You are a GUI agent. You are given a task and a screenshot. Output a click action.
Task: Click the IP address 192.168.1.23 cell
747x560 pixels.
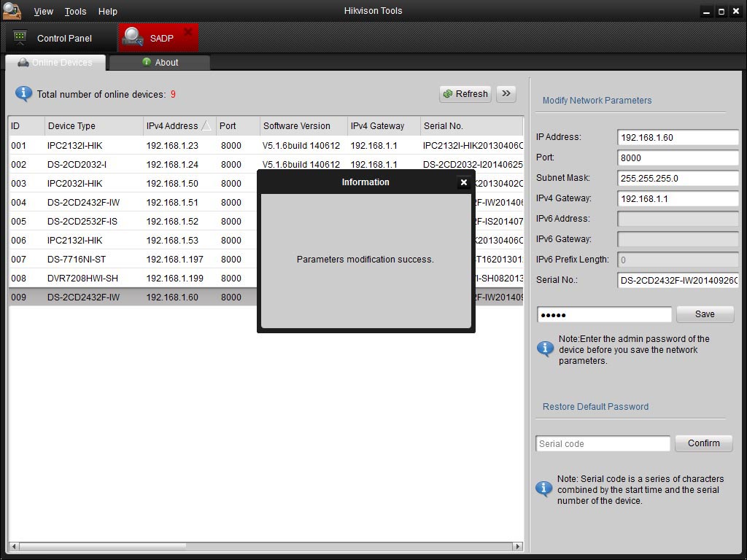(x=172, y=146)
